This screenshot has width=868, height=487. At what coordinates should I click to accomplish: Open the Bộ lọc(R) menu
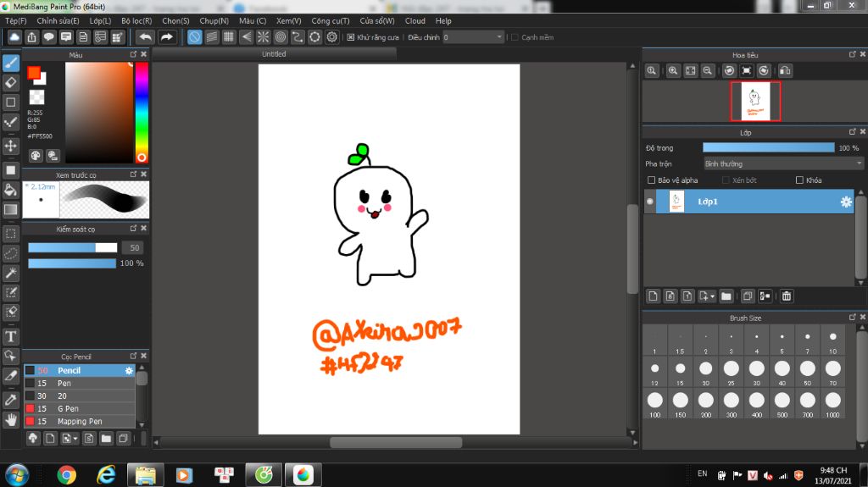tap(136, 20)
